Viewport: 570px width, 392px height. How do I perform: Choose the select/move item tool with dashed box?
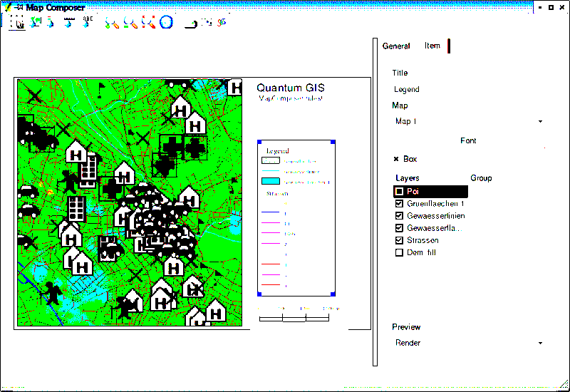pyautogui.click(x=19, y=22)
